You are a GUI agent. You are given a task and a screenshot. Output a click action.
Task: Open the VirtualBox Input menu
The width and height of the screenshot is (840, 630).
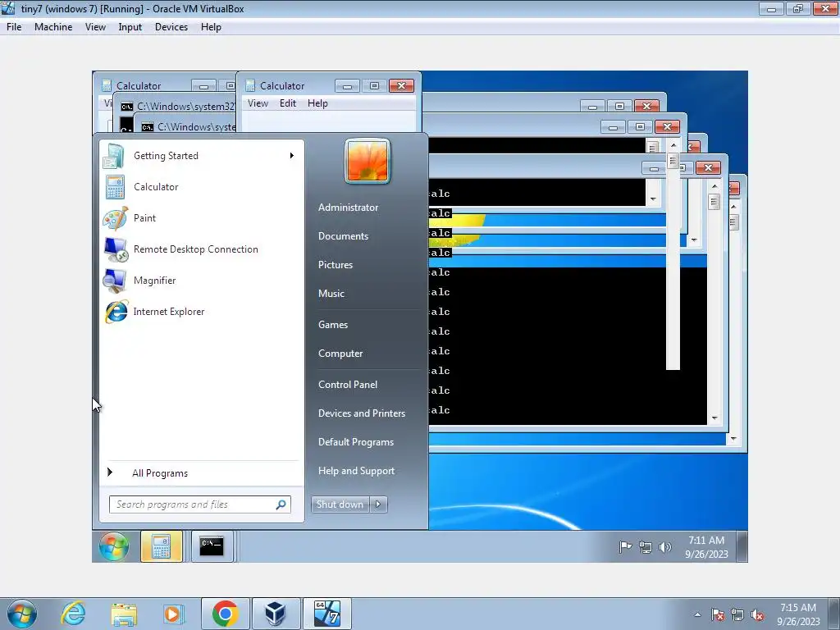point(130,27)
